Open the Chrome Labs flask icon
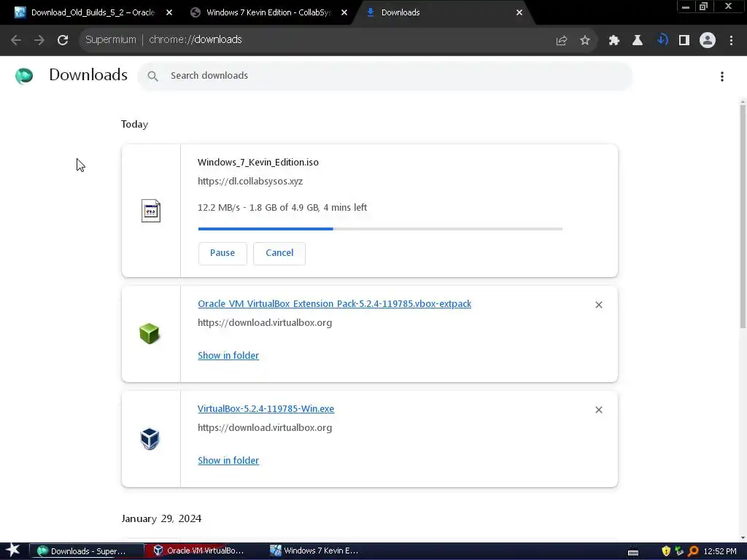Image resolution: width=747 pixels, height=560 pixels. point(638,41)
